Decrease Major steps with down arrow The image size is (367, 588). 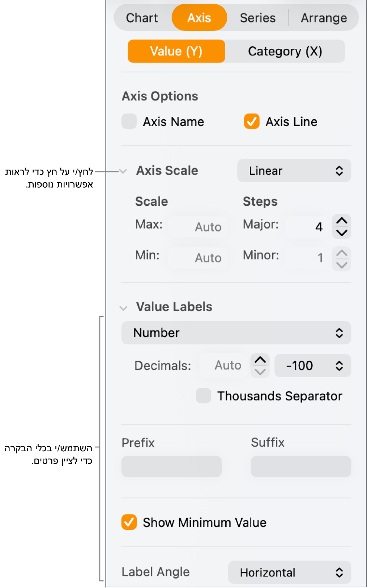341,233
